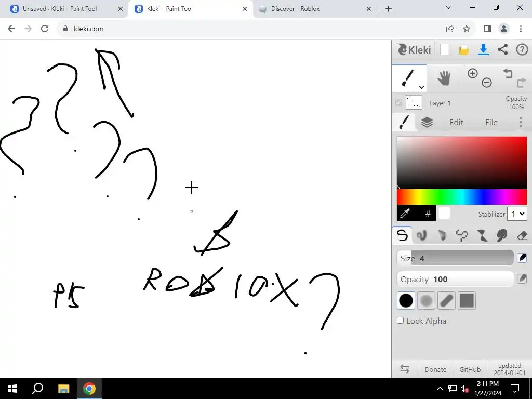Close the Discover - Roblox tab
This screenshot has width=532, height=399.
click(x=369, y=9)
